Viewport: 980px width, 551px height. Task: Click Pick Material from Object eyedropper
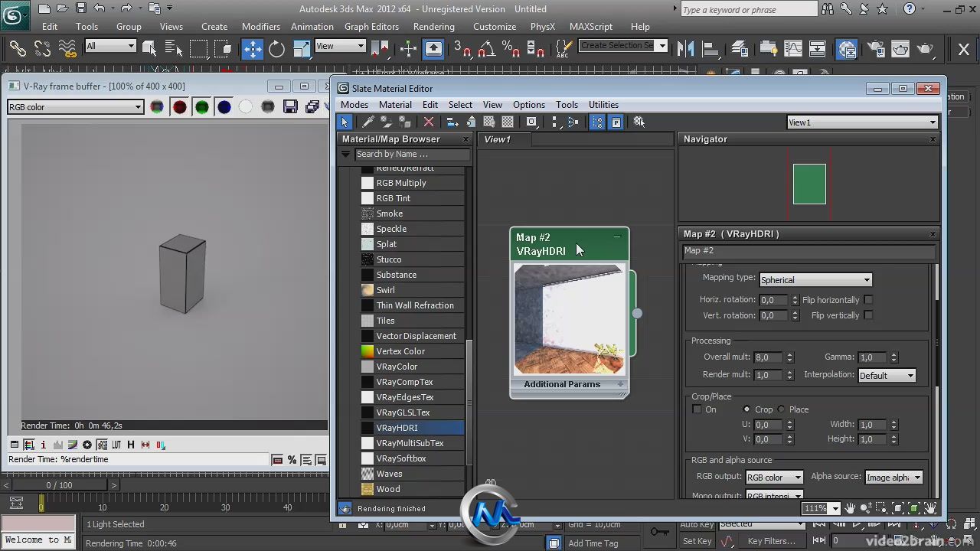pyautogui.click(x=368, y=122)
